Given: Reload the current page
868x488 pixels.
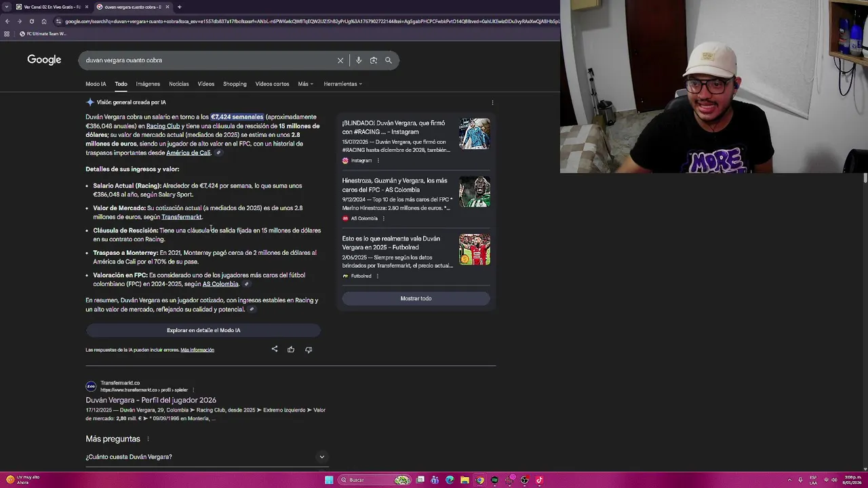Looking at the screenshot, I should (31, 21).
